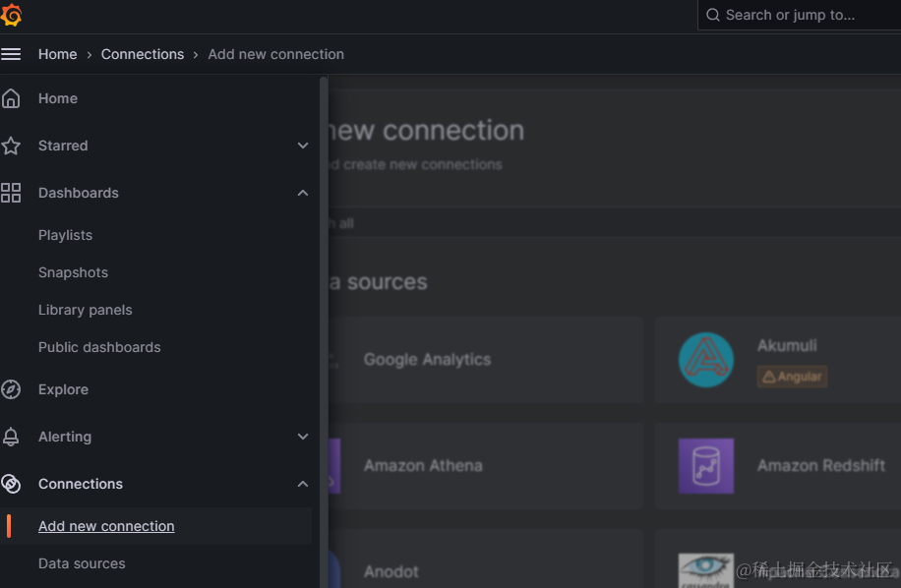This screenshot has height=588, width=901.
Task: Select the Amazon Athena data source card
Action: (485, 466)
